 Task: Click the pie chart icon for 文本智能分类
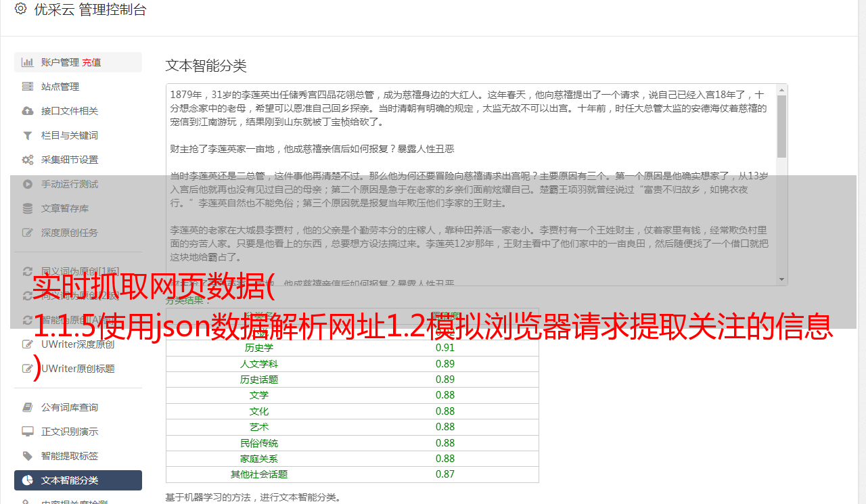click(x=28, y=480)
